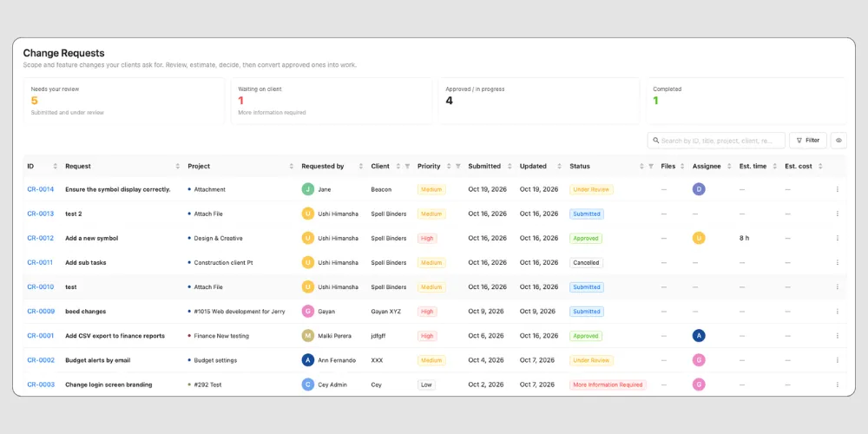Open change request CR-0001

(41, 335)
